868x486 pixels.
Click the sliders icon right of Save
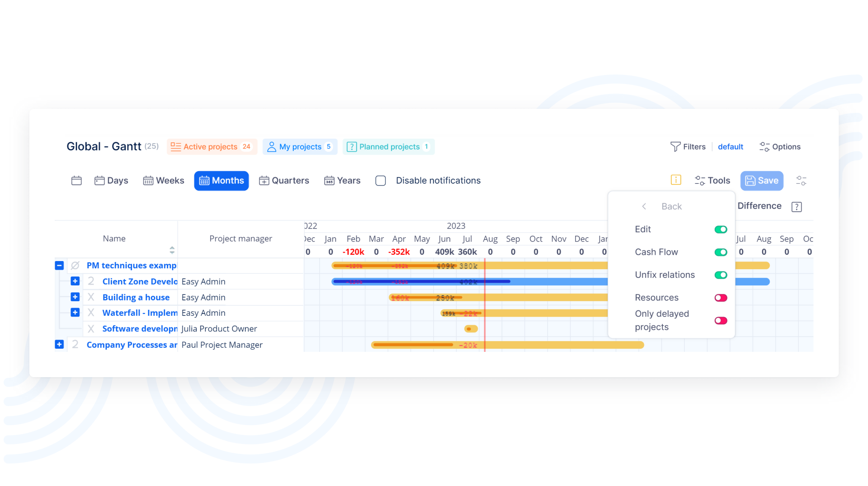(x=801, y=181)
